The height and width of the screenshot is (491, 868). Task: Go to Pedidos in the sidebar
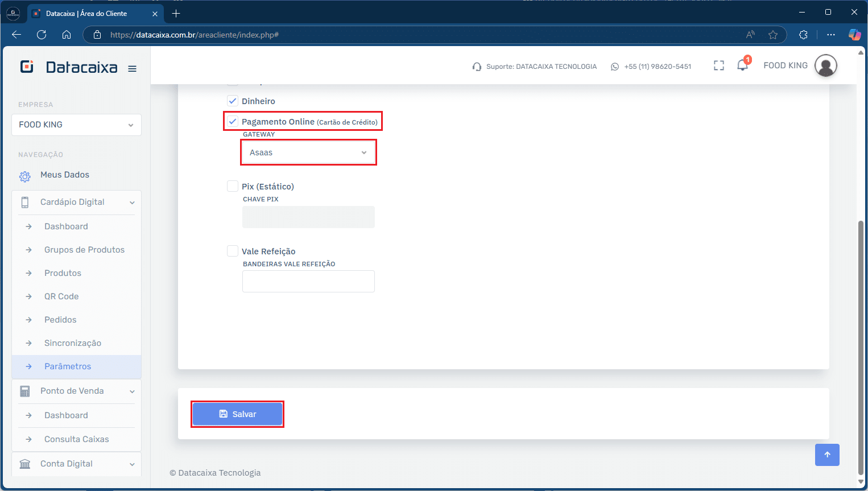pos(60,320)
